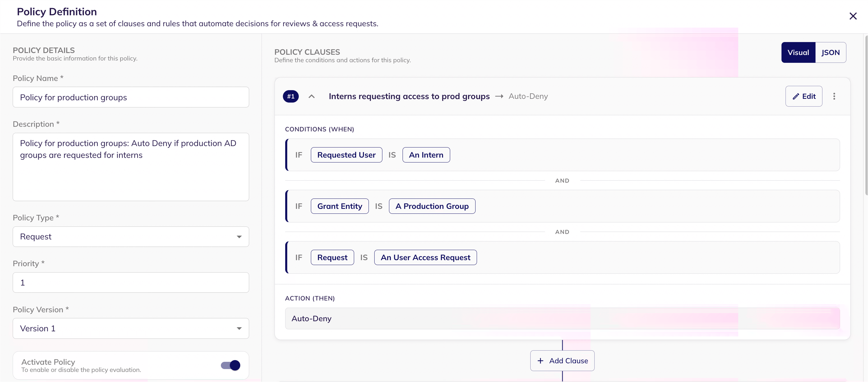The width and height of the screenshot is (868, 382).
Task: Click the #1 clause number badge
Action: [x=290, y=97]
